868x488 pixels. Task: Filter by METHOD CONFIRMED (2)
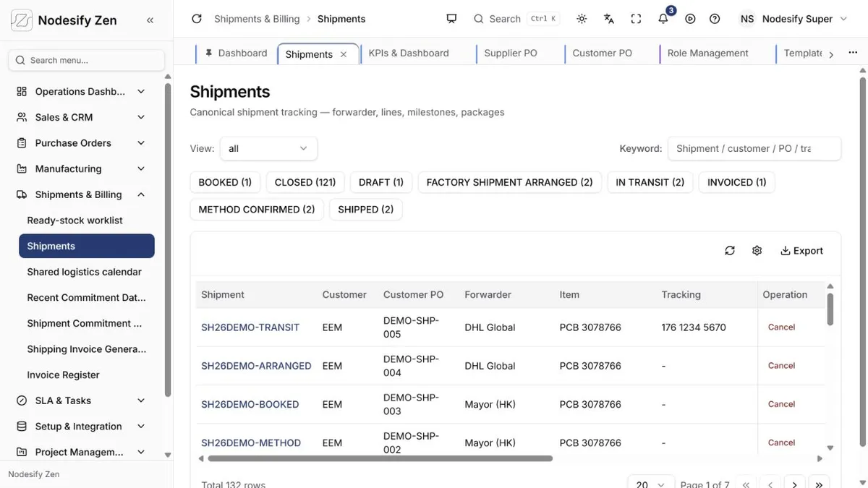tap(257, 209)
